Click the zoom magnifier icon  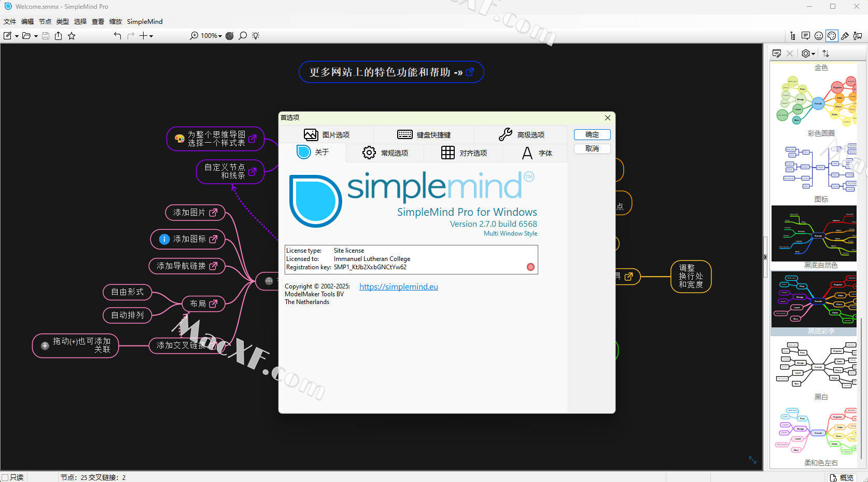(x=194, y=36)
